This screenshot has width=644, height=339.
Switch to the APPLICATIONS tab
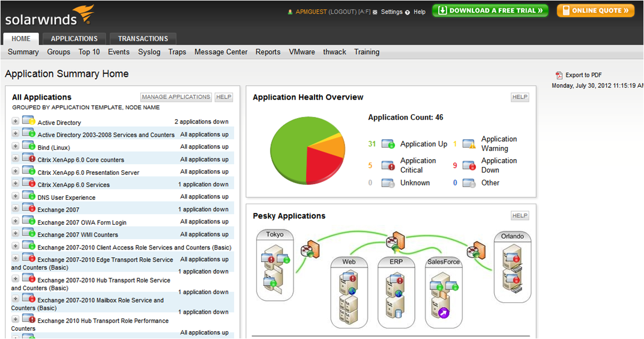point(75,38)
